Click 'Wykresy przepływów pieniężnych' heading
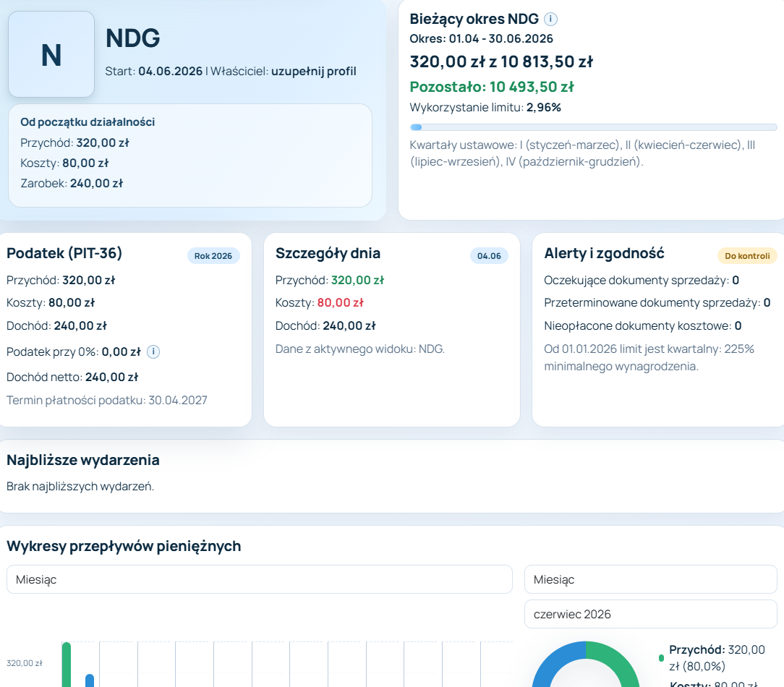Image resolution: width=784 pixels, height=687 pixels. tap(124, 546)
